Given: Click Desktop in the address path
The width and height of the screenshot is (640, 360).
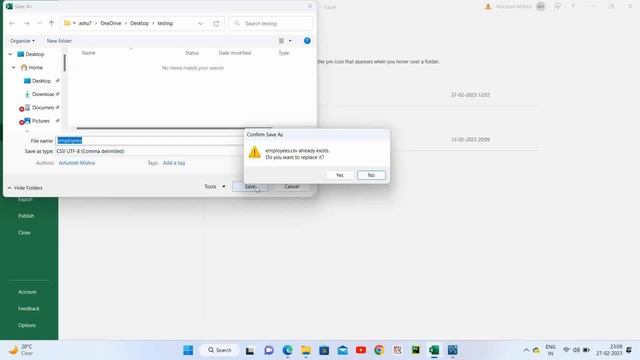Looking at the screenshot, I should (140, 23).
